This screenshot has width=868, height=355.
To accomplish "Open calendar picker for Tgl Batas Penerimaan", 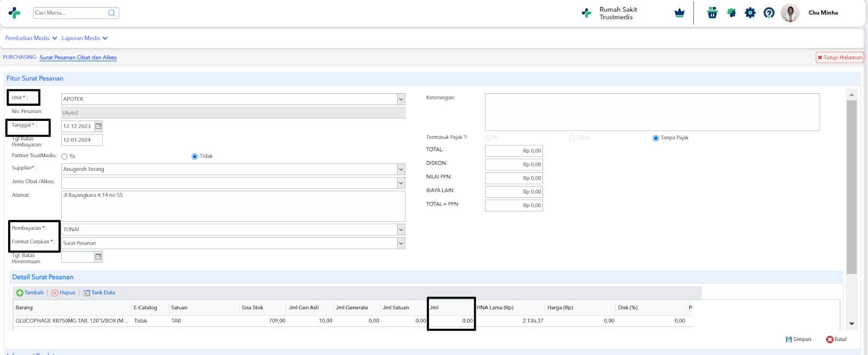I will (x=98, y=257).
